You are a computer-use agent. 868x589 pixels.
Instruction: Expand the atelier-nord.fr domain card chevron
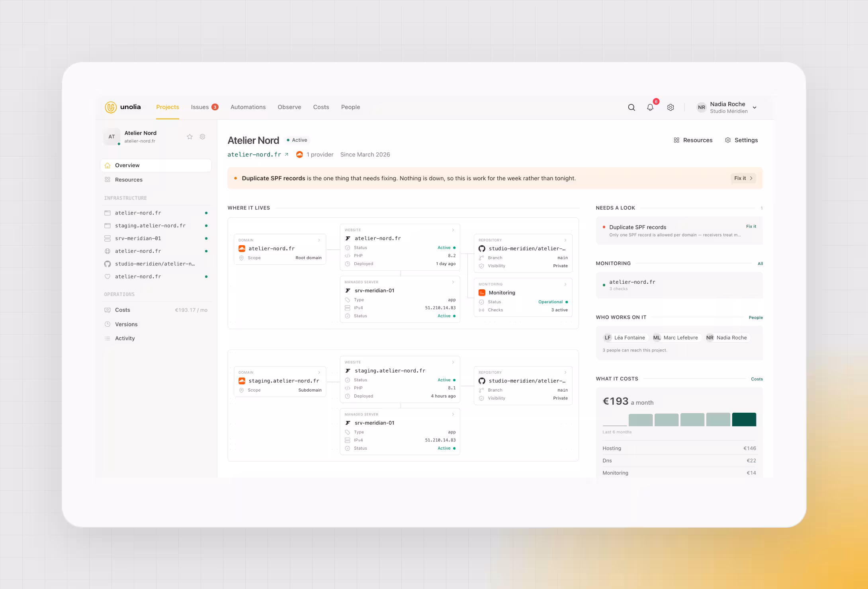coord(319,240)
